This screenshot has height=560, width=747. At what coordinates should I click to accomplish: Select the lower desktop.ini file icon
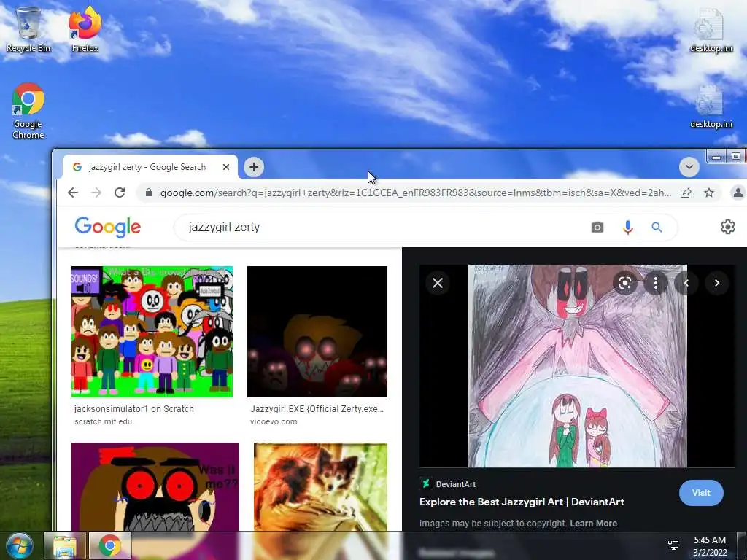click(x=711, y=106)
